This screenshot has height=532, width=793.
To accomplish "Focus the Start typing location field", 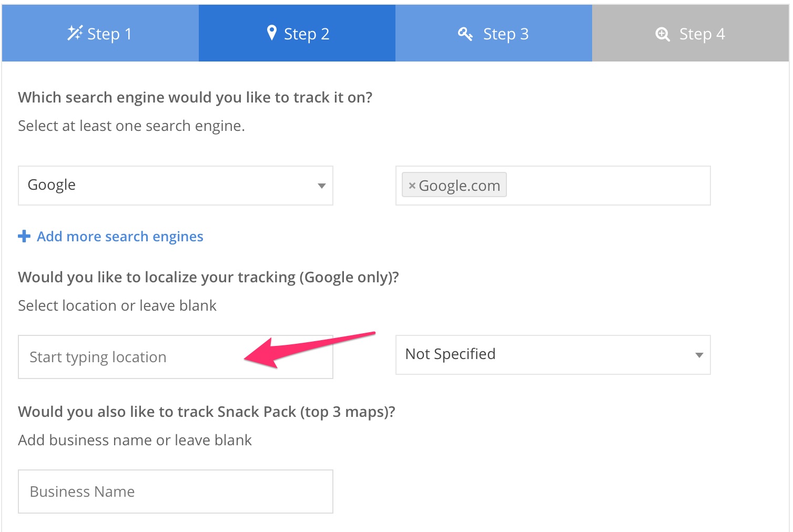I will point(176,357).
